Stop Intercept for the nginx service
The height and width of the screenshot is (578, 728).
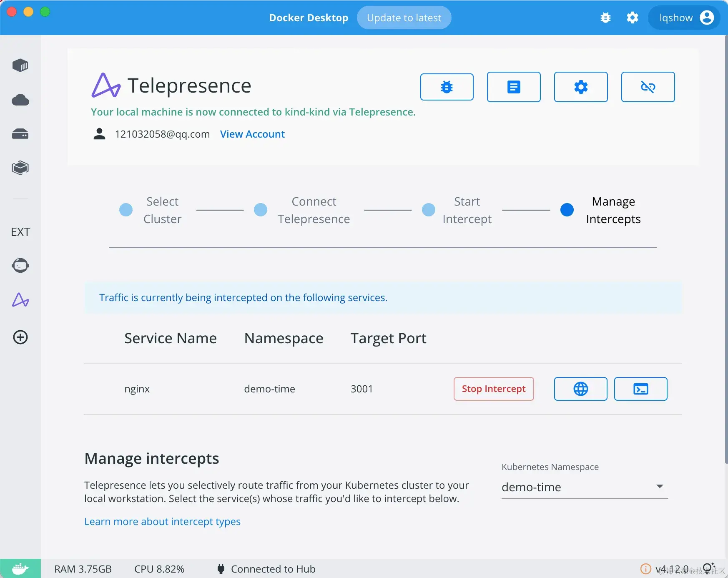(x=493, y=389)
